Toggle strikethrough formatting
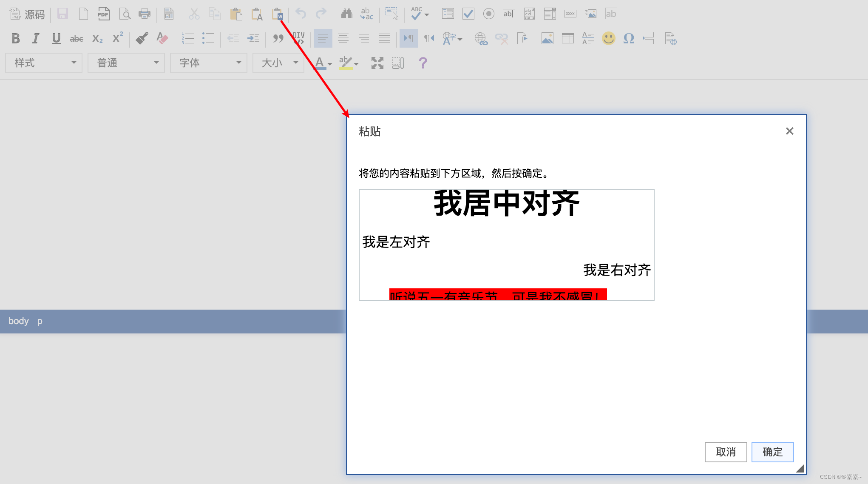Viewport: 868px width, 484px height. pos(77,39)
